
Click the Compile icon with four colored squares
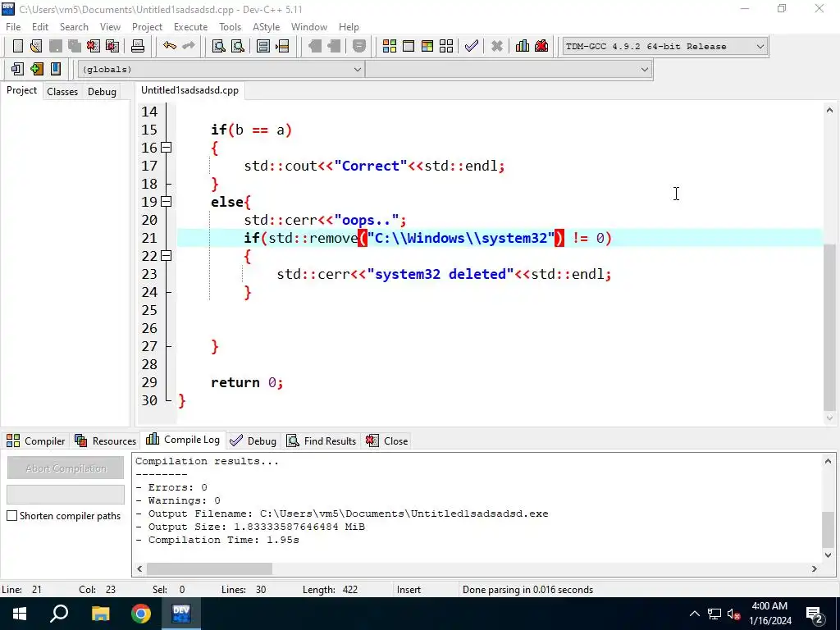(390, 46)
